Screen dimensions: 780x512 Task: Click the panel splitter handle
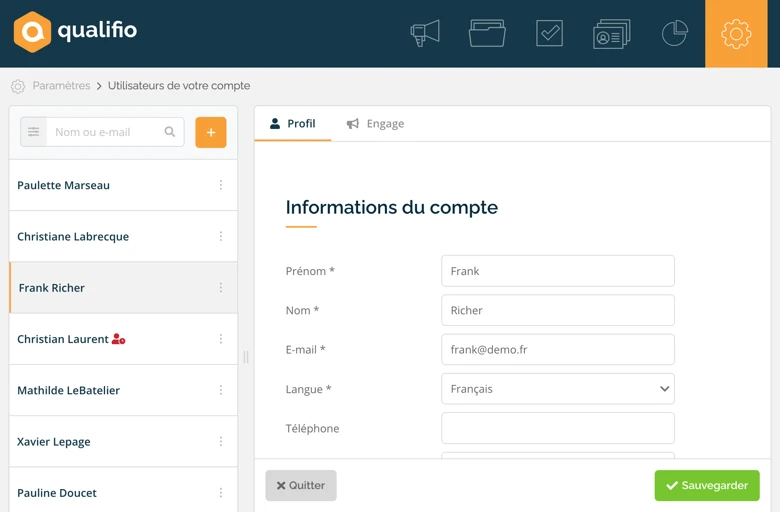click(x=246, y=357)
